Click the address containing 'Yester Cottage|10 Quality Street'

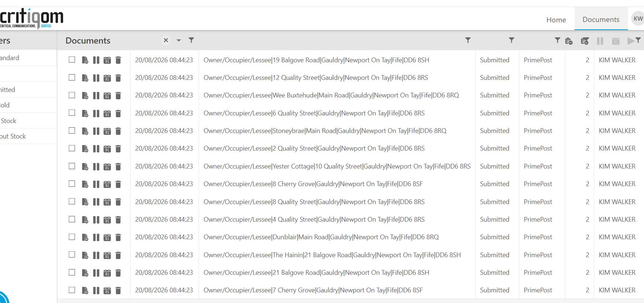[x=337, y=166]
